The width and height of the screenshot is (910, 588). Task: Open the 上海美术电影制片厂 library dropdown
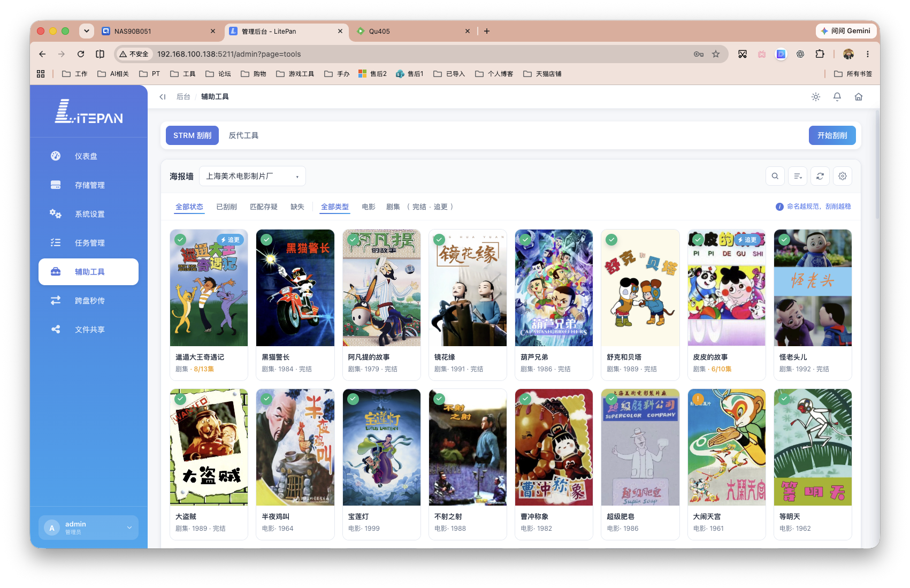tap(253, 176)
